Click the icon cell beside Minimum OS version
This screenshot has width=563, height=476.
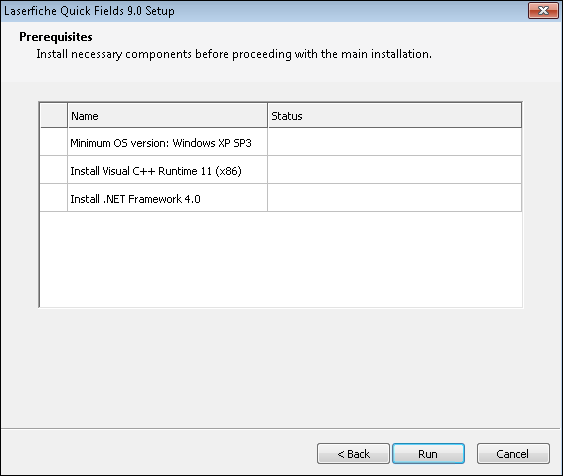(54, 143)
